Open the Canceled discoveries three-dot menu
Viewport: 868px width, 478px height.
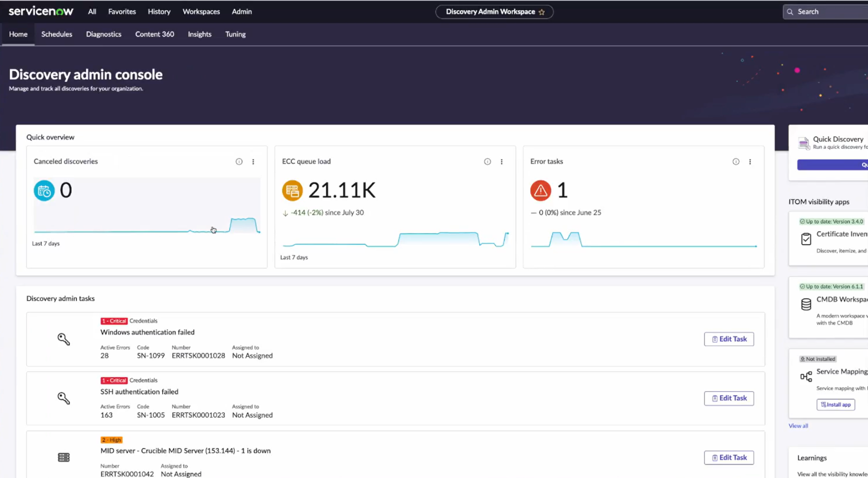253,161
